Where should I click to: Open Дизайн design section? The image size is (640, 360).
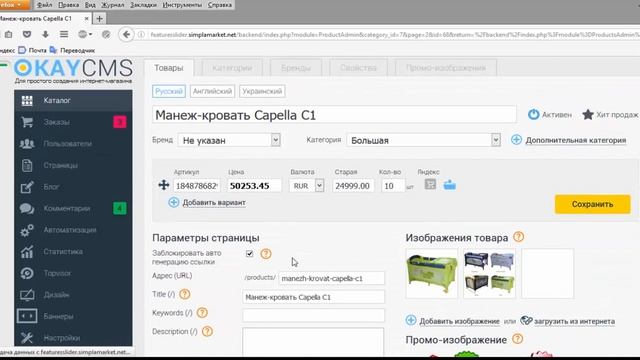click(73, 295)
